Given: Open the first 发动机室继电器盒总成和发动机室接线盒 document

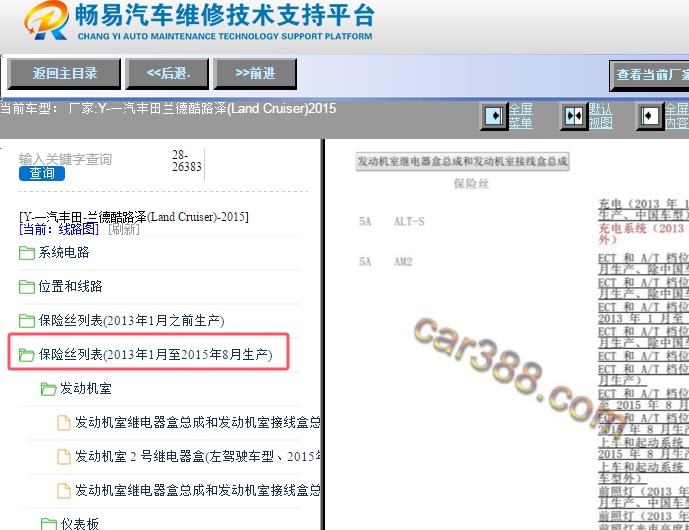Looking at the screenshot, I should 197,422.
